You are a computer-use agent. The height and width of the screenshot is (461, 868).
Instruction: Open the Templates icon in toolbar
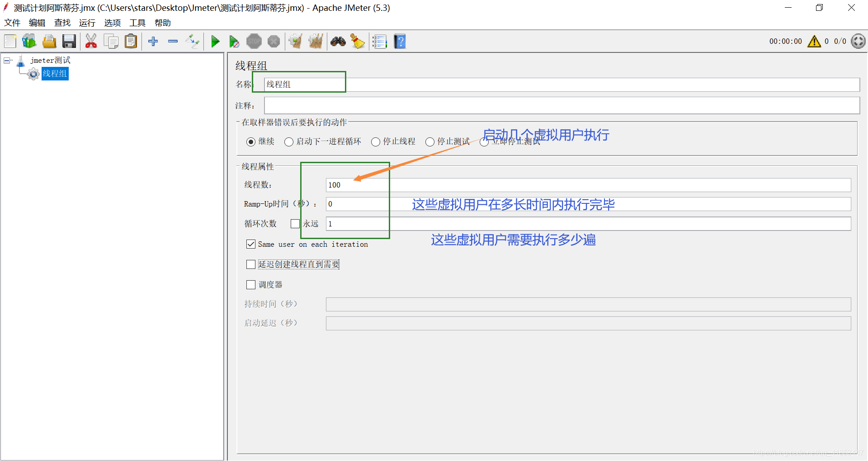pyautogui.click(x=29, y=42)
